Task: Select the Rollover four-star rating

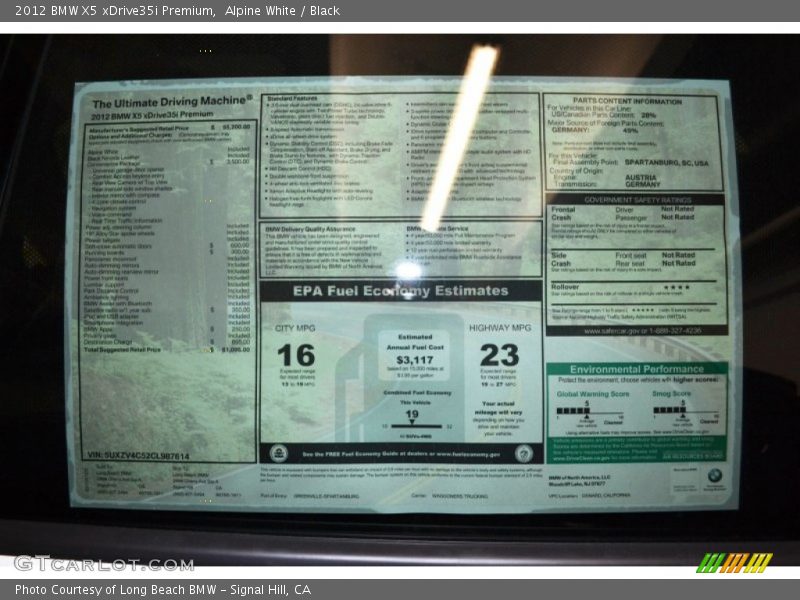Action: coord(677,287)
